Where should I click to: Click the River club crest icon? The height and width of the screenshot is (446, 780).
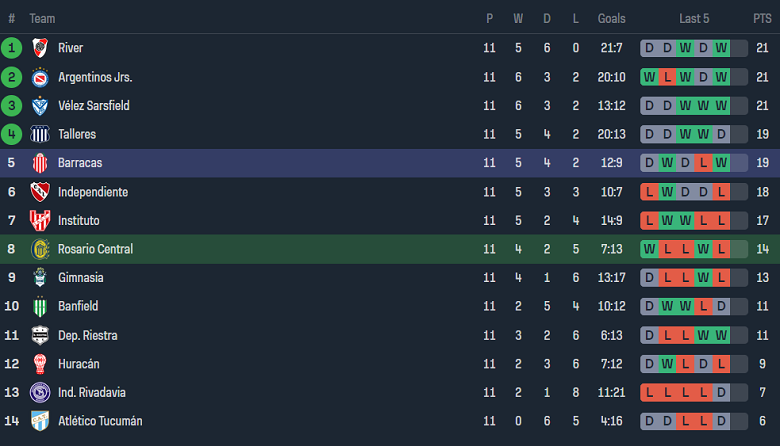point(40,48)
